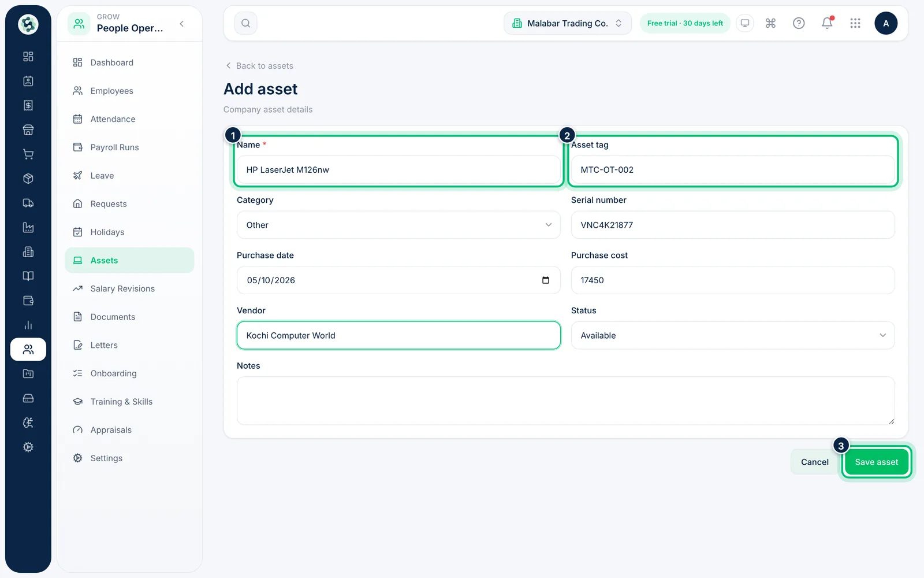The image size is (924, 578).
Task: Open Leave menu item
Action: (x=129, y=176)
